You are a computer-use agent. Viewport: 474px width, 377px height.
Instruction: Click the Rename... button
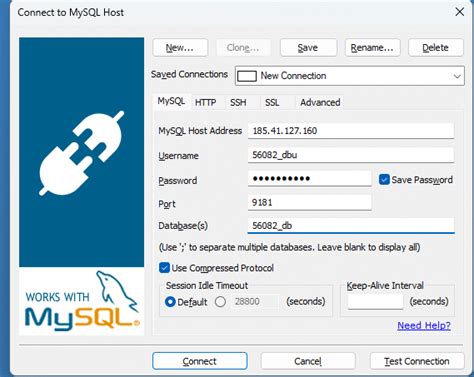coord(372,48)
